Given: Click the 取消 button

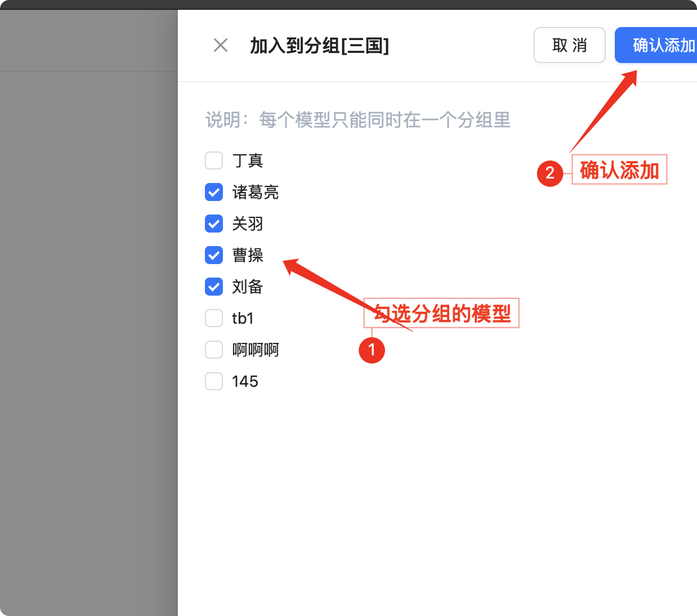Looking at the screenshot, I should point(570,45).
